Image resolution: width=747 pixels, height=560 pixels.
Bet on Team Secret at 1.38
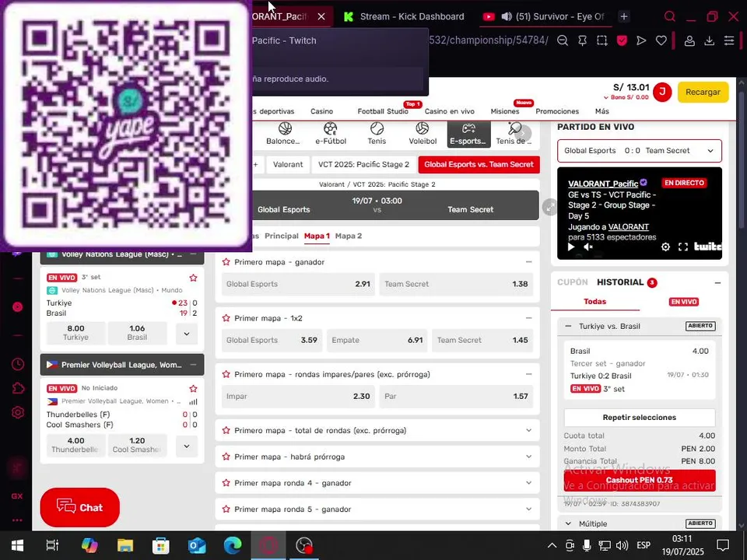pyautogui.click(x=456, y=285)
